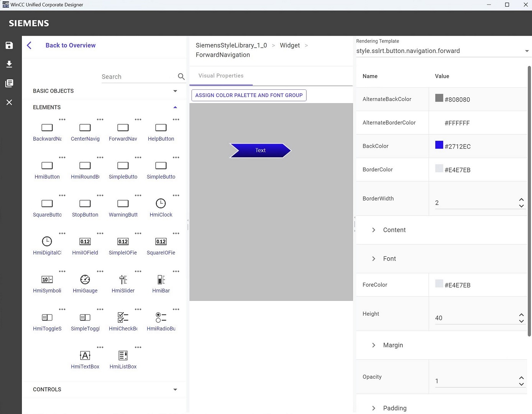Select the SimpleIOField element icon
Image resolution: width=532 pixels, height=414 pixels.
point(123,242)
